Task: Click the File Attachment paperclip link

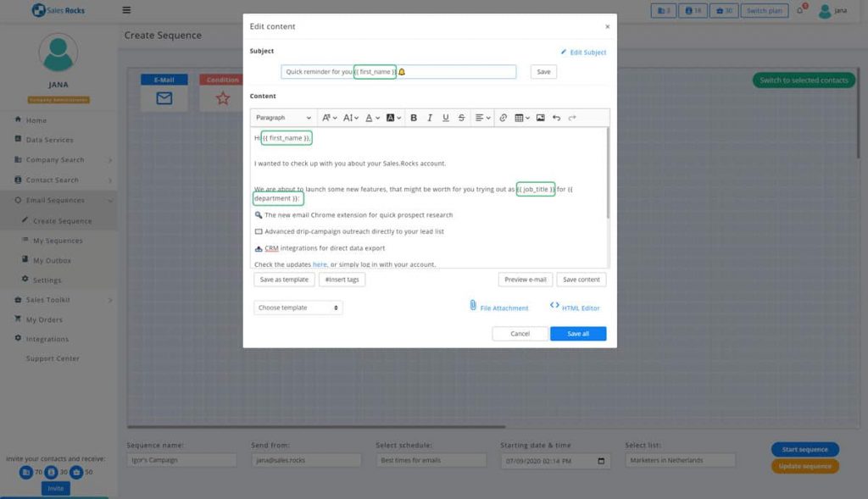Action: coord(498,308)
